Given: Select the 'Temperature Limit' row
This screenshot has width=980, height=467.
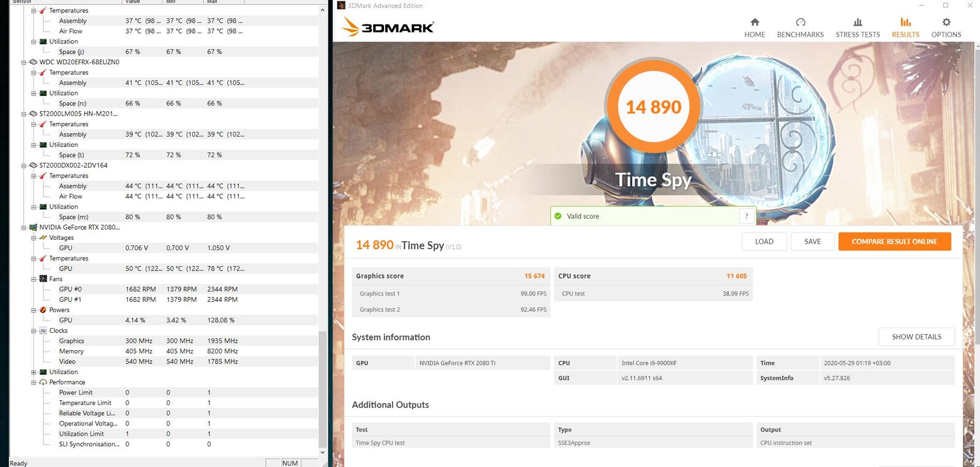Looking at the screenshot, I should [x=164, y=403].
